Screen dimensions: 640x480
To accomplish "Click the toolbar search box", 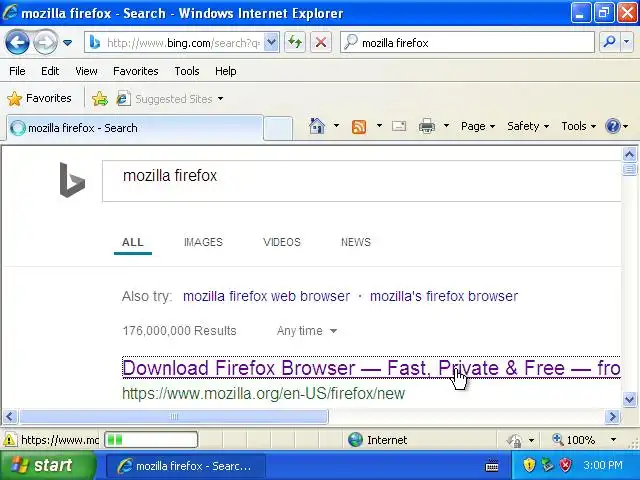I will click(x=467, y=42).
